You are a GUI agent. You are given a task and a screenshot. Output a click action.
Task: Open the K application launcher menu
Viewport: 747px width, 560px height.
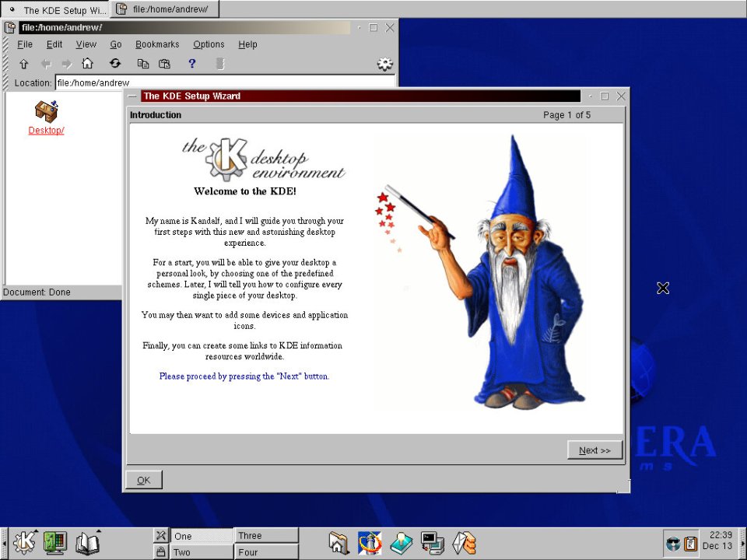click(24, 543)
